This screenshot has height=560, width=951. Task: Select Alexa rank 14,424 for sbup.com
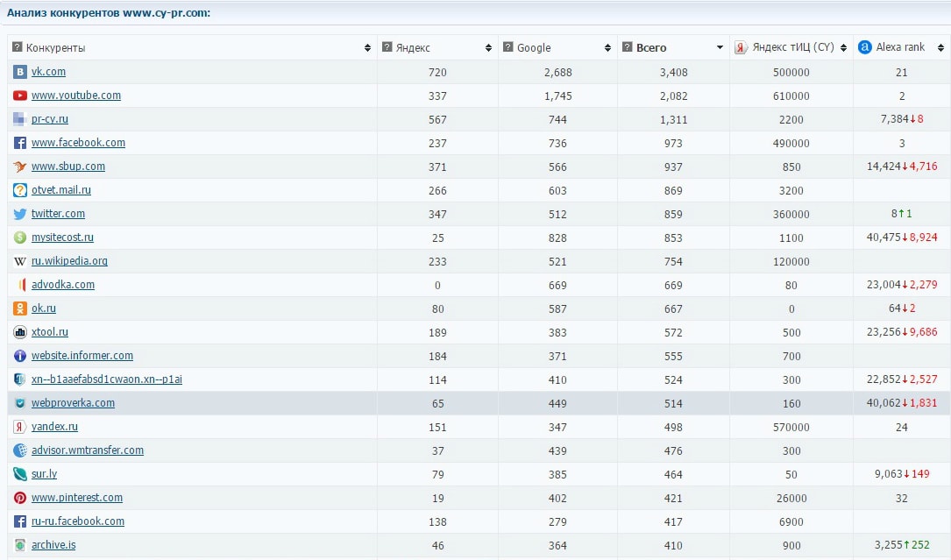(x=884, y=167)
